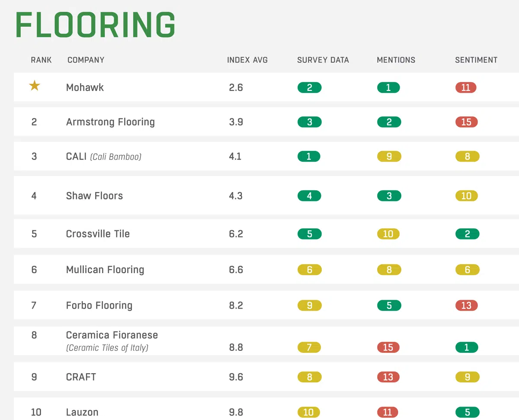Screen dimensions: 519x420
Task: Click Crossville Tile's Mentions badge 10
Action: [x=388, y=234]
